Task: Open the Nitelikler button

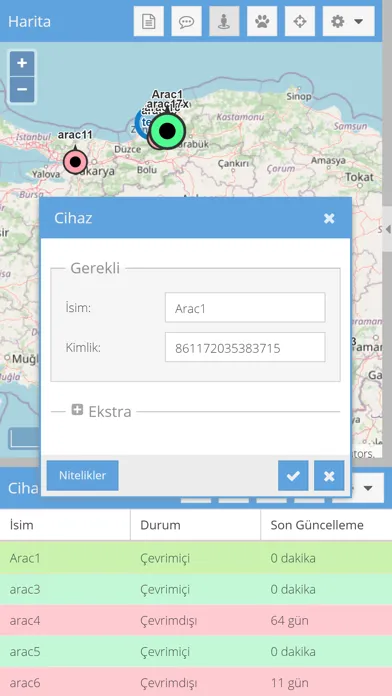Action: click(83, 475)
